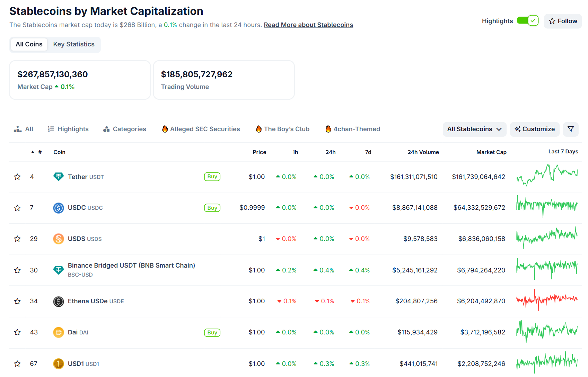Sort table by Market Cap column

491,152
